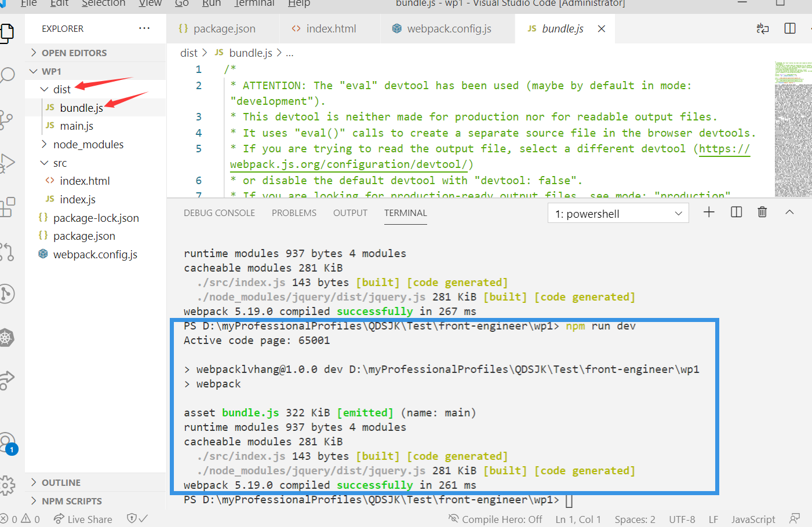Viewport: 812px width, 527px height.
Task: Split the editor to the right
Action: pos(790,28)
